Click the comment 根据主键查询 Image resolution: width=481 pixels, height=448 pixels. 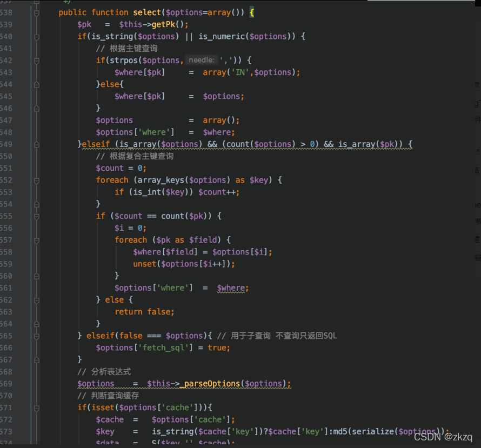[126, 49]
